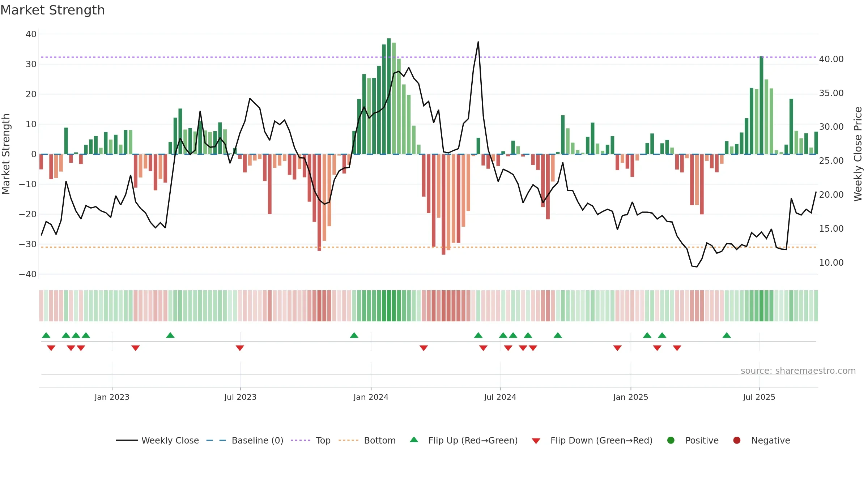Click the source: sharemaestro.com text
Screen dimensions: 868x488
[798, 371]
